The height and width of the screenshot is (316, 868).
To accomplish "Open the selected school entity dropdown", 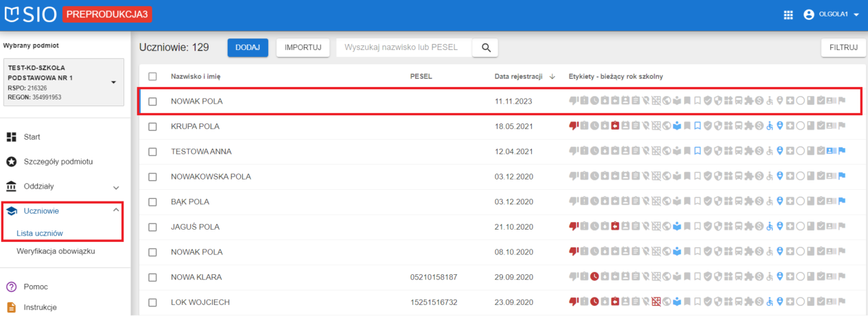I will 113,82.
